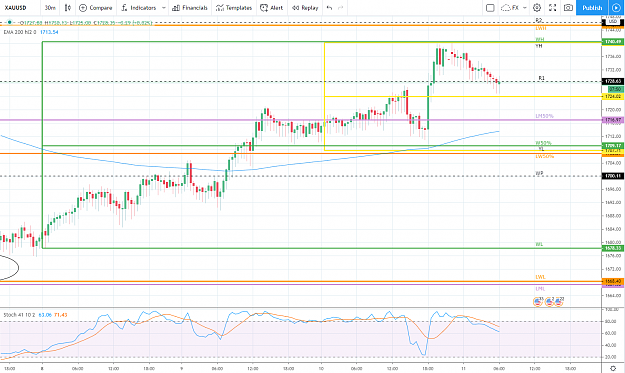The height and width of the screenshot is (373, 625).
Task: Take a chart snapshot with camera icon
Action: point(568,8)
